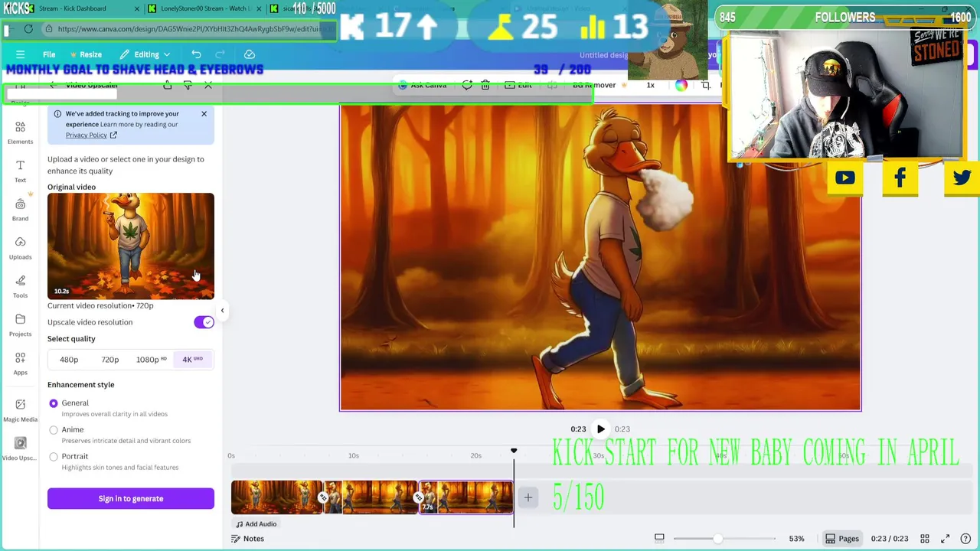
Task: Open Tools in sidebar
Action: [20, 285]
